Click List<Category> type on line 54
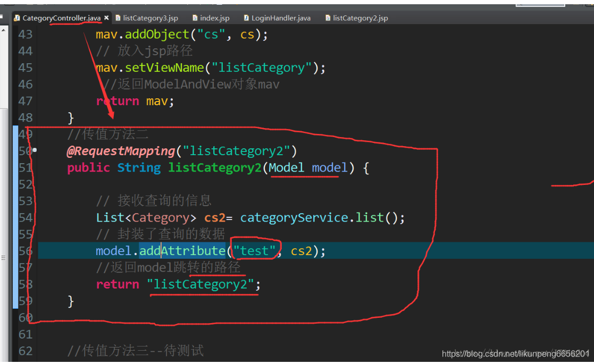This screenshot has height=364, width=594. coord(146,217)
